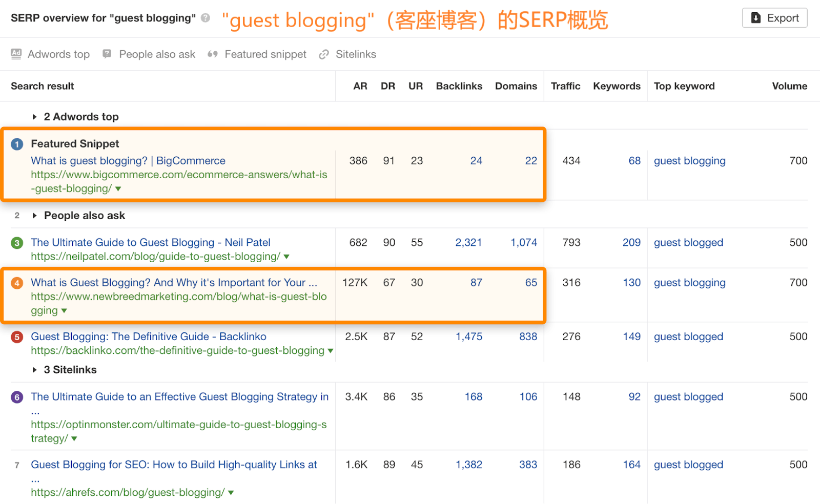Screen dimensions: 820x504
Task: Toggle the Sitelinks filter
Action: 356,54
